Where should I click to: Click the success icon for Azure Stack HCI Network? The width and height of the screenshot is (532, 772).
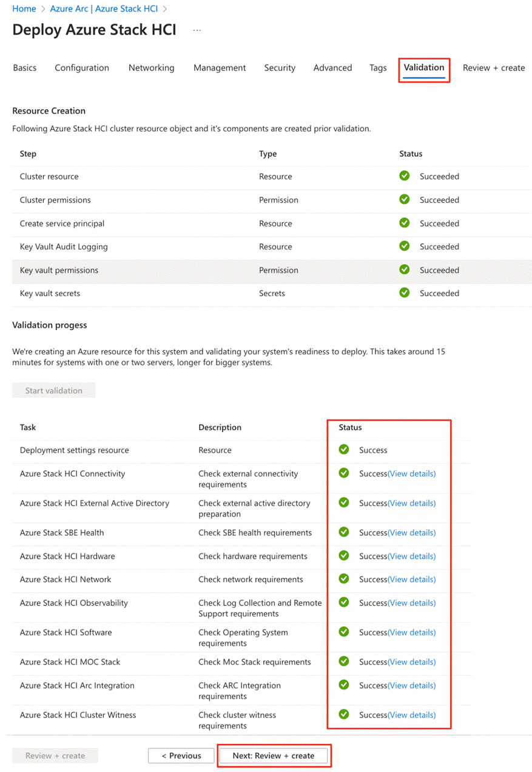tap(344, 578)
